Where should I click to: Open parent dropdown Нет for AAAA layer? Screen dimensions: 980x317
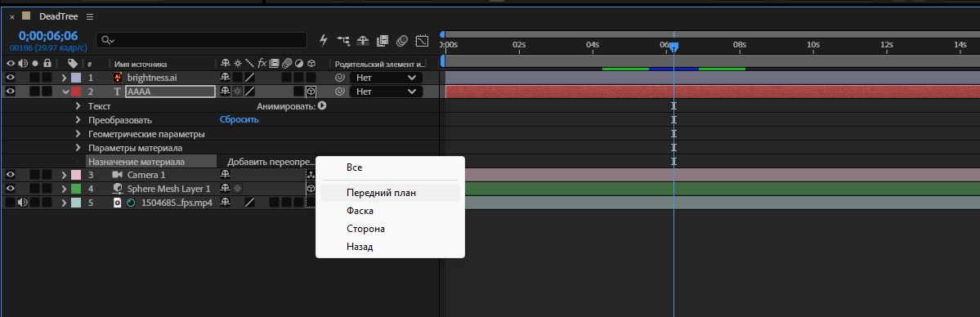pyautogui.click(x=387, y=92)
